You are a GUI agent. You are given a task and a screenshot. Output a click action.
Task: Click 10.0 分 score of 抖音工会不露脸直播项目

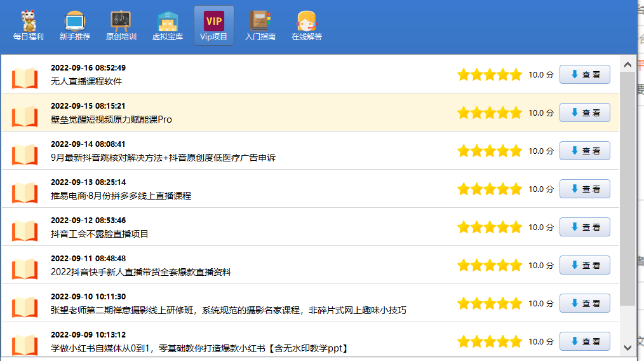(541, 228)
